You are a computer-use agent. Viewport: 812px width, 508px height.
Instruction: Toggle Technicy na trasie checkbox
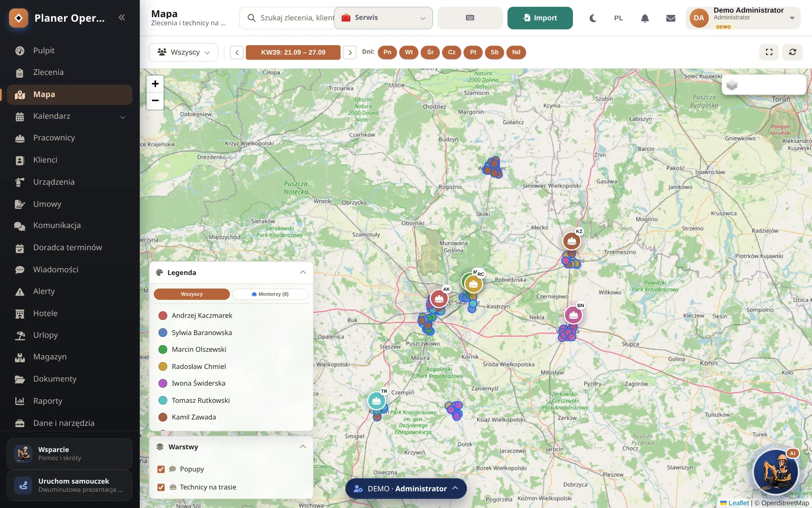click(161, 487)
